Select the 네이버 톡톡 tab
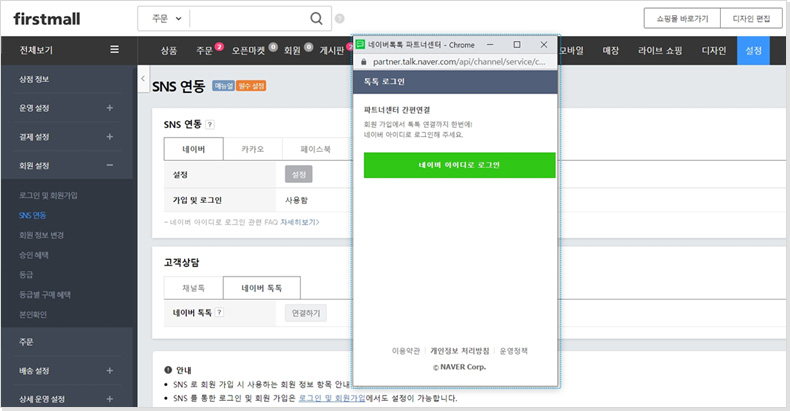790x411 pixels. (261, 288)
